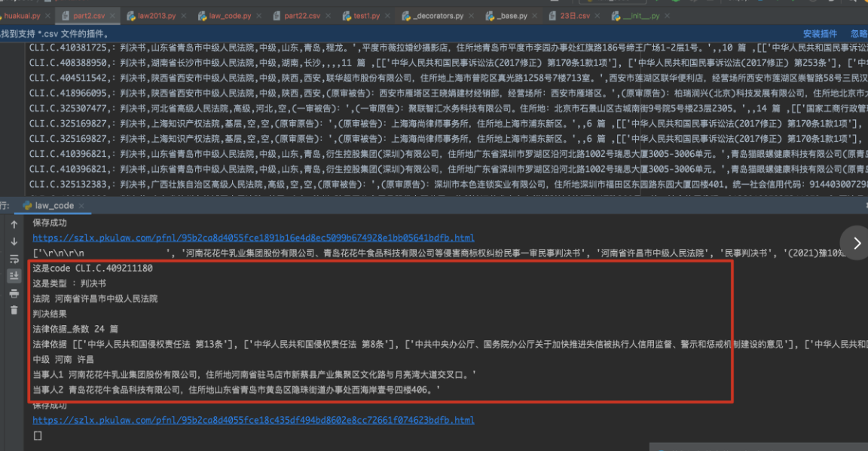The image size is (868, 451).
Task: Toggle scroll-to-end in the run console
Action: [x=14, y=277]
